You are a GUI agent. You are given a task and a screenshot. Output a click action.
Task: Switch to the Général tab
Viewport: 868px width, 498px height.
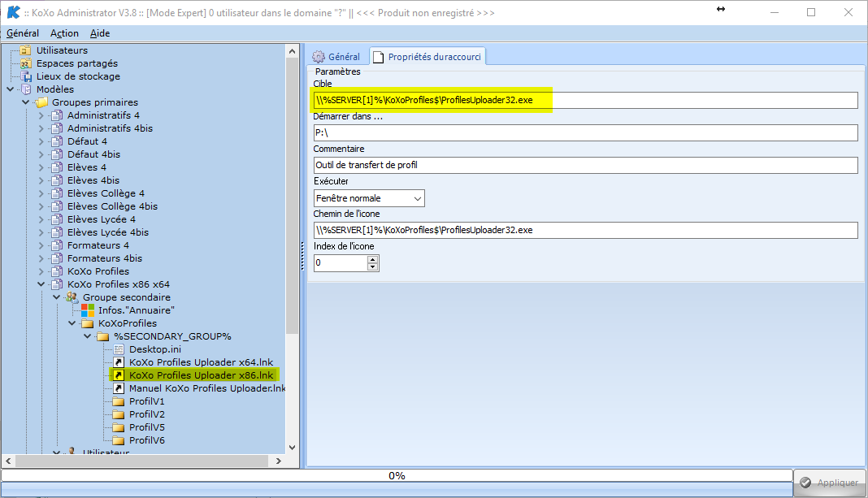(x=336, y=56)
